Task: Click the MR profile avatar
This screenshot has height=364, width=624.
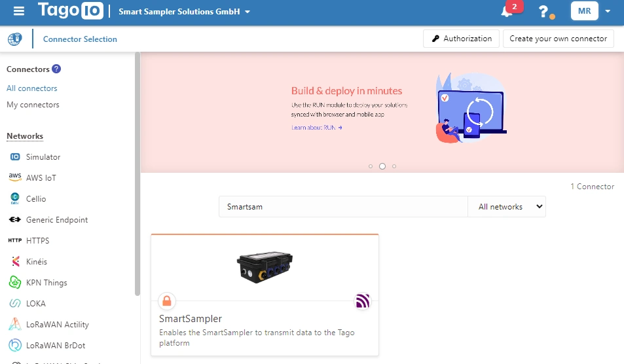Action: [x=584, y=10]
